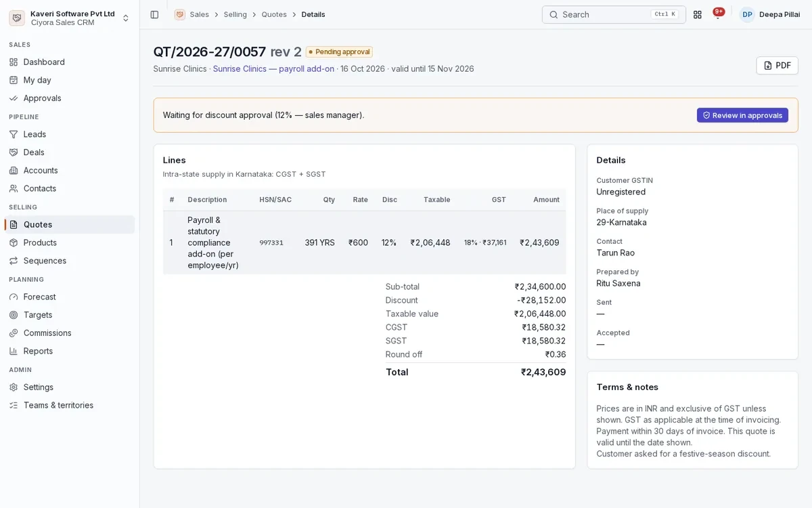Click contact name Tarun Rao
The width and height of the screenshot is (812, 508).
[x=615, y=253]
